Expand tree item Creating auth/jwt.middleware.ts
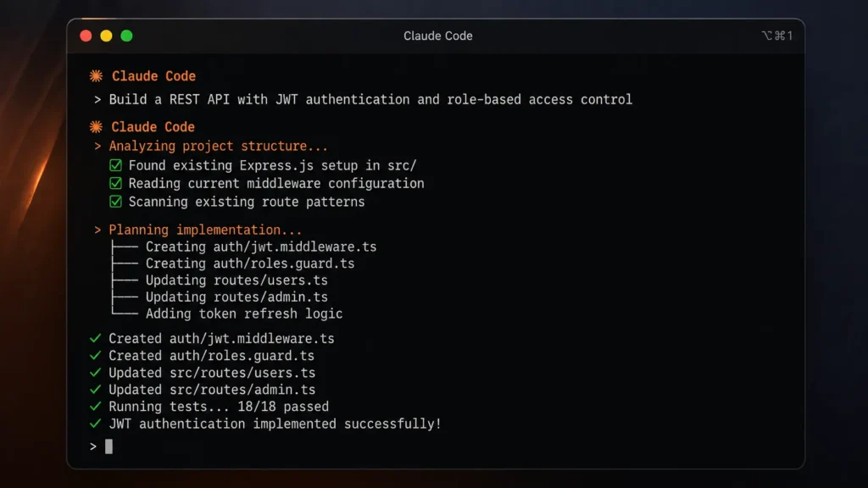The image size is (868, 488). pos(263,247)
